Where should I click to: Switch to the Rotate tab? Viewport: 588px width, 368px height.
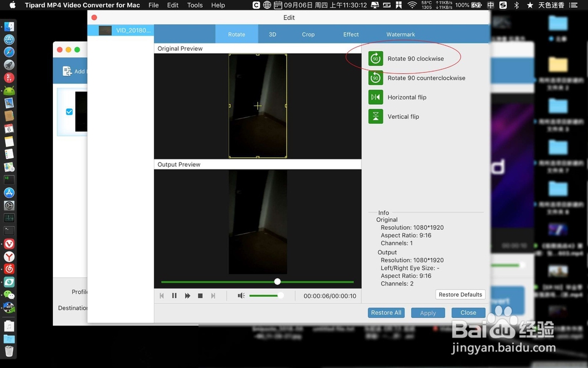point(236,34)
